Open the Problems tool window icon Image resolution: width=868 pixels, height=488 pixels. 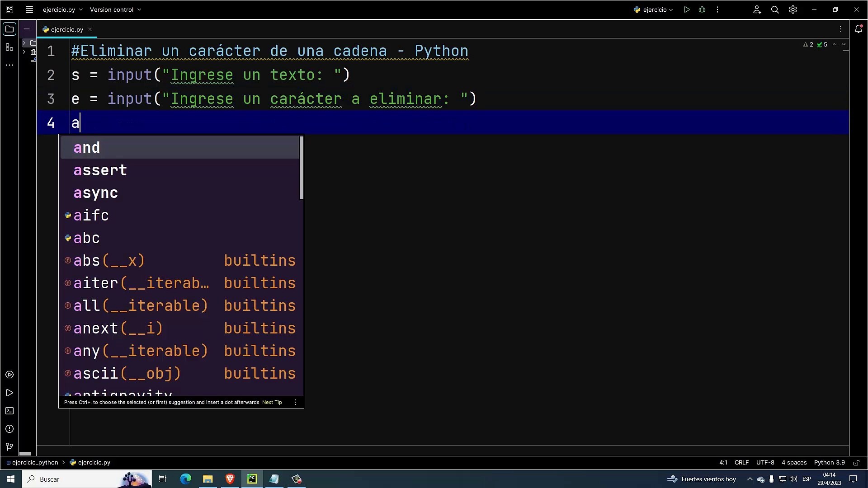click(9, 429)
